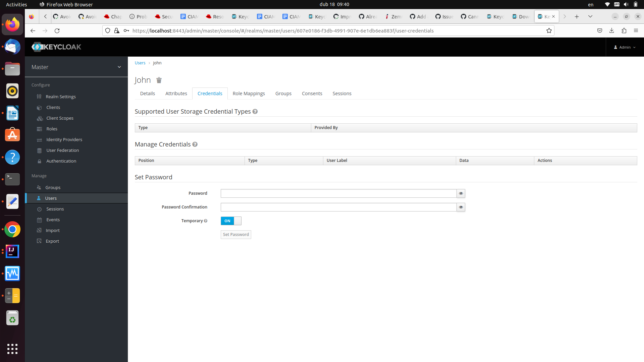644x362 pixels.
Task: Open the Export page
Action: [52, 241]
